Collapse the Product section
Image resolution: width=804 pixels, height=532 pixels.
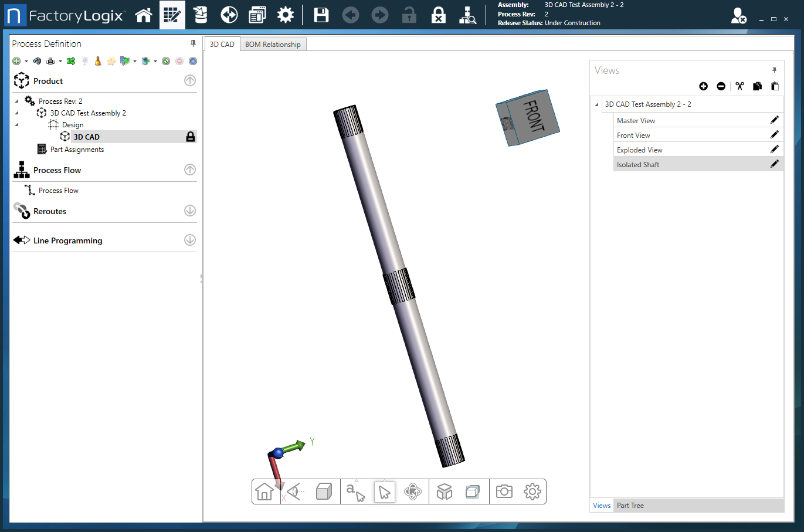[x=190, y=81]
